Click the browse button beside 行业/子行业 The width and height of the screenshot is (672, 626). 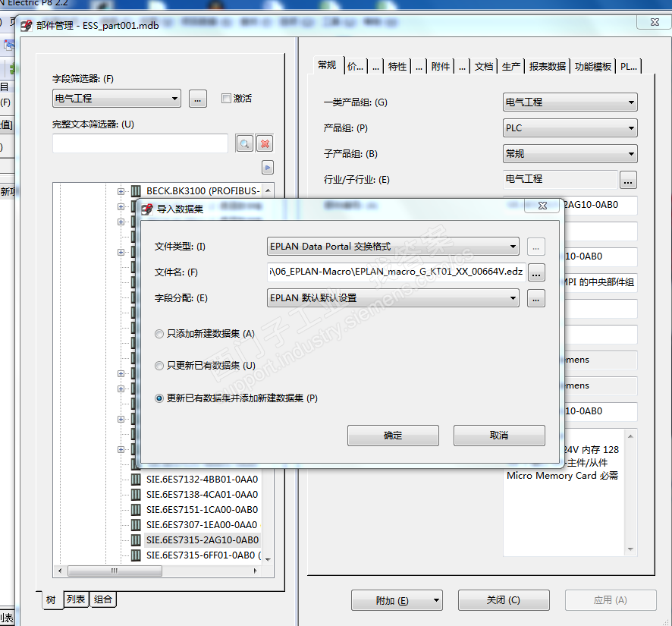pos(628,180)
